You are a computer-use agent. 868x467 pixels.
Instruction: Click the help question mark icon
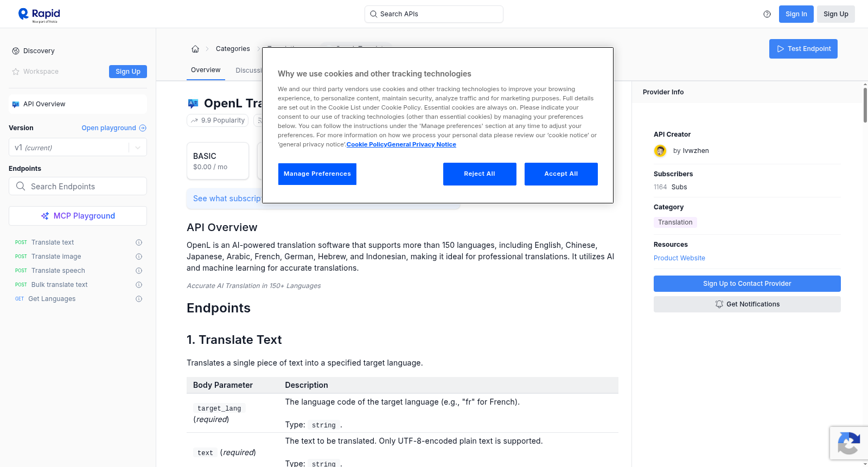click(x=767, y=14)
